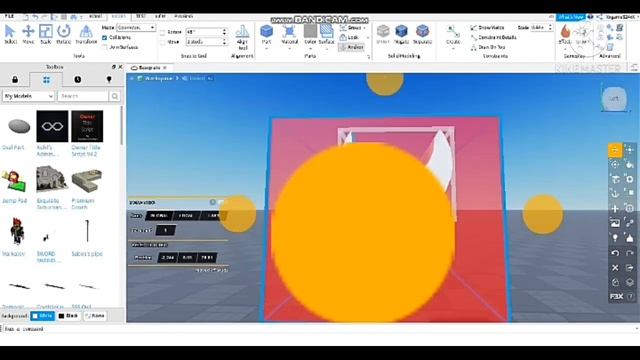The height and width of the screenshot is (360, 640).
Task: Expand the Part dropdown arrow
Action: pyautogui.click(x=267, y=49)
